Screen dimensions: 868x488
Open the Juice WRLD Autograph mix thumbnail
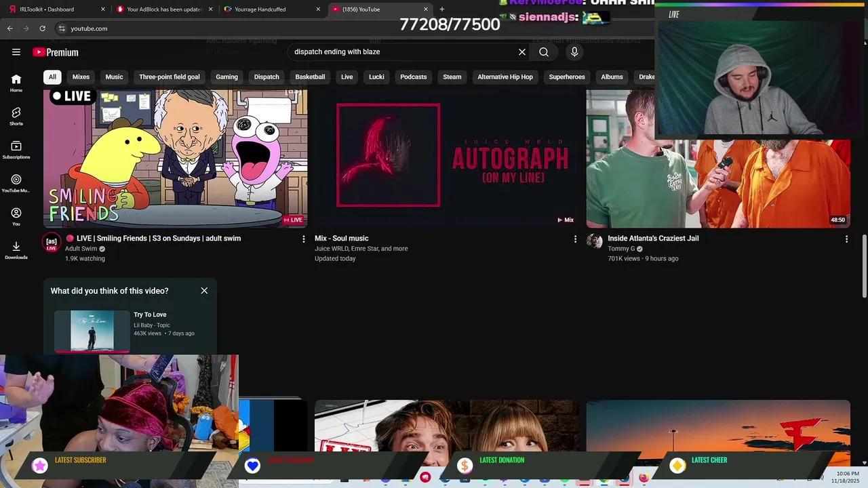(446, 159)
